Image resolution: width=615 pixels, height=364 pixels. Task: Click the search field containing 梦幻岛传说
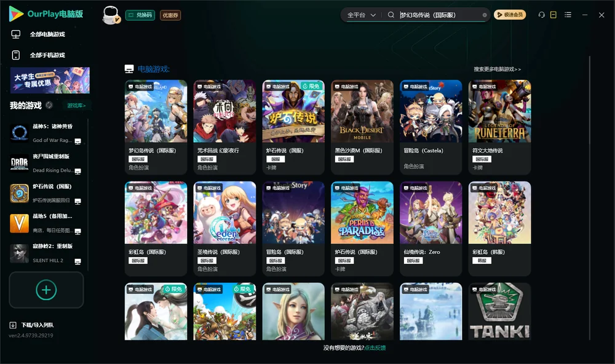439,15
